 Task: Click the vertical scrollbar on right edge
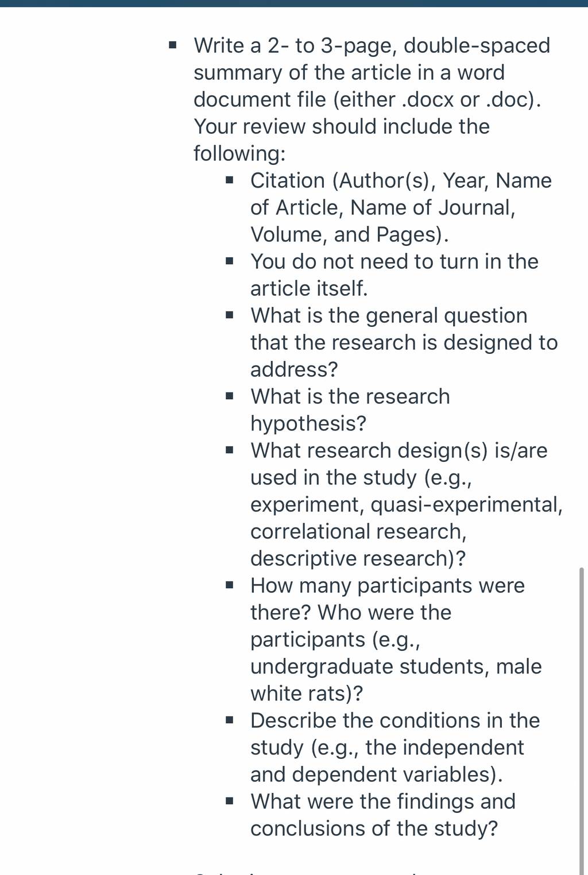582,720
